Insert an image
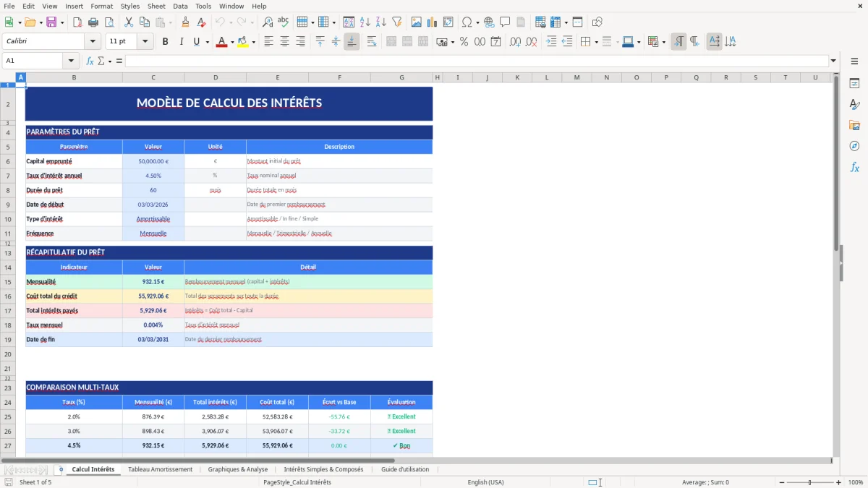Screen dimensions: 868x488 [x=416, y=22]
